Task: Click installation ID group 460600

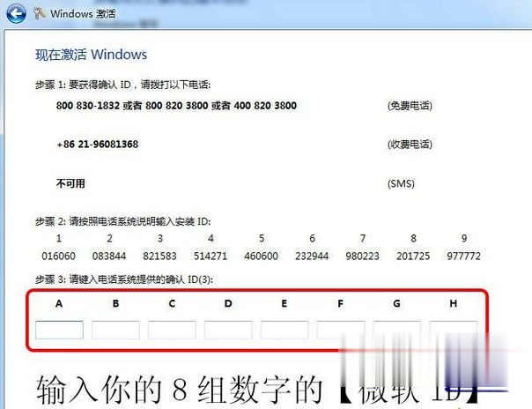Action: [262, 256]
